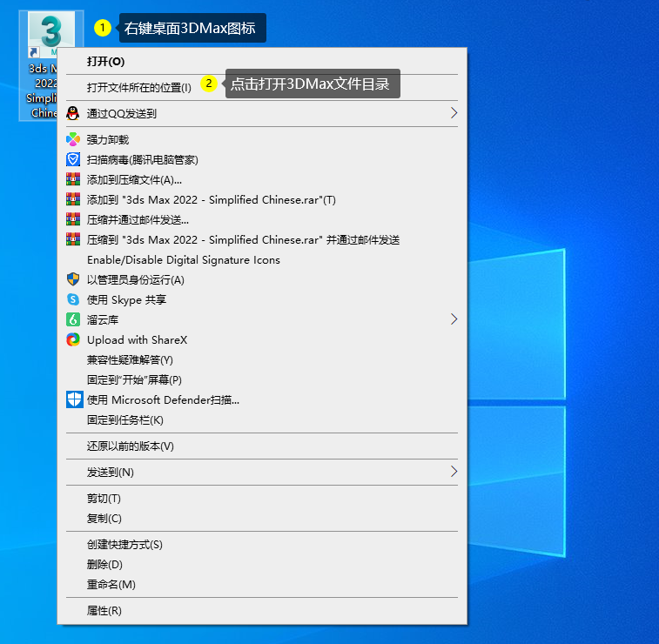Click the WinRAR icon beside 添加到 "3ds Max 2022 - Simplified Chinese.rar"(T)
Image resolution: width=659 pixels, height=644 pixels.
point(73,199)
